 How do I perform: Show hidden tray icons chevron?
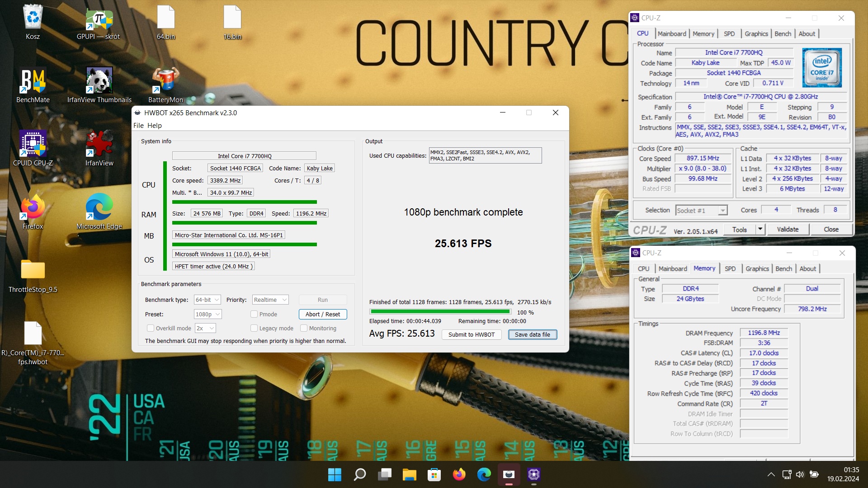tap(771, 474)
